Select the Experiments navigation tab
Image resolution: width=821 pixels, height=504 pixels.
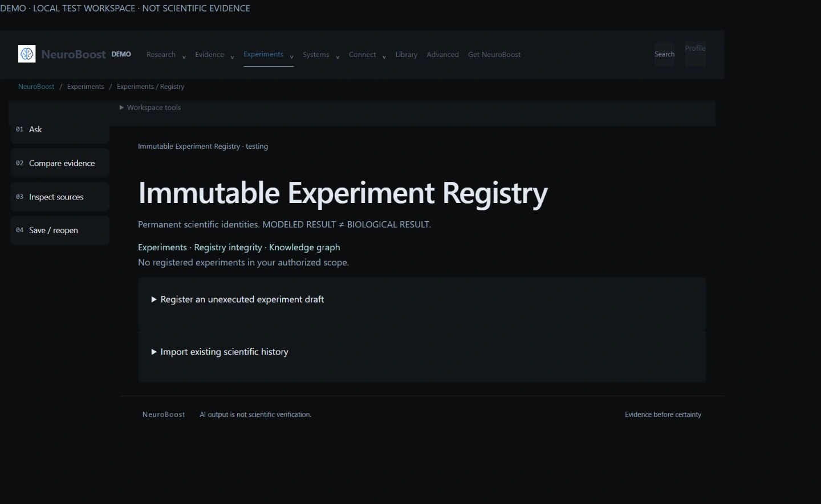(263, 54)
